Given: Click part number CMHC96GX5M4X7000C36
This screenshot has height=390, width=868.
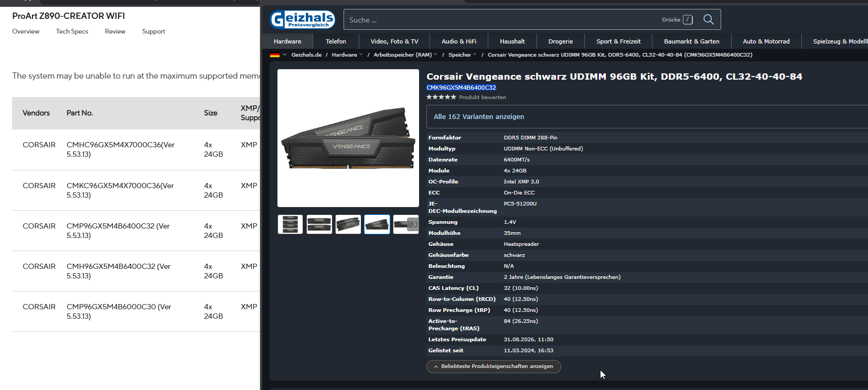Looking at the screenshot, I should coord(121,149).
